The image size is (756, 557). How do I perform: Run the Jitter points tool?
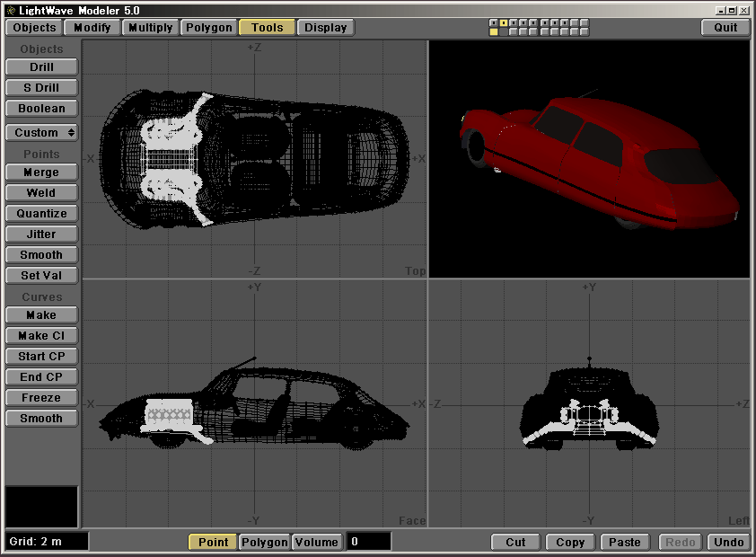pos(41,234)
